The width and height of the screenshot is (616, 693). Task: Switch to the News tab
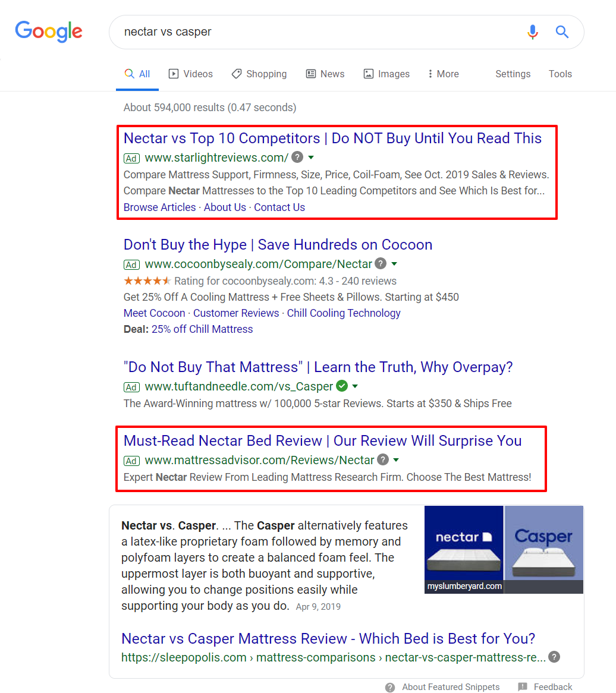tap(325, 74)
